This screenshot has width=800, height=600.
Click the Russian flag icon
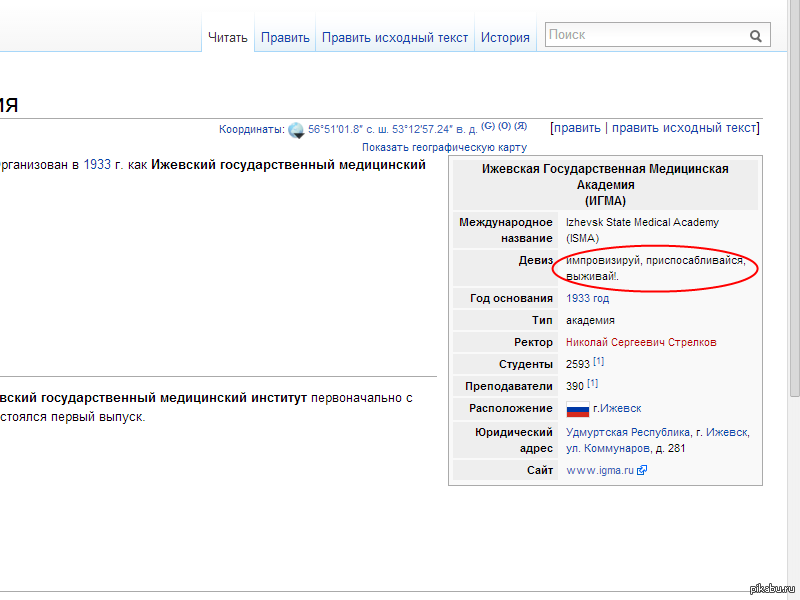(x=578, y=409)
